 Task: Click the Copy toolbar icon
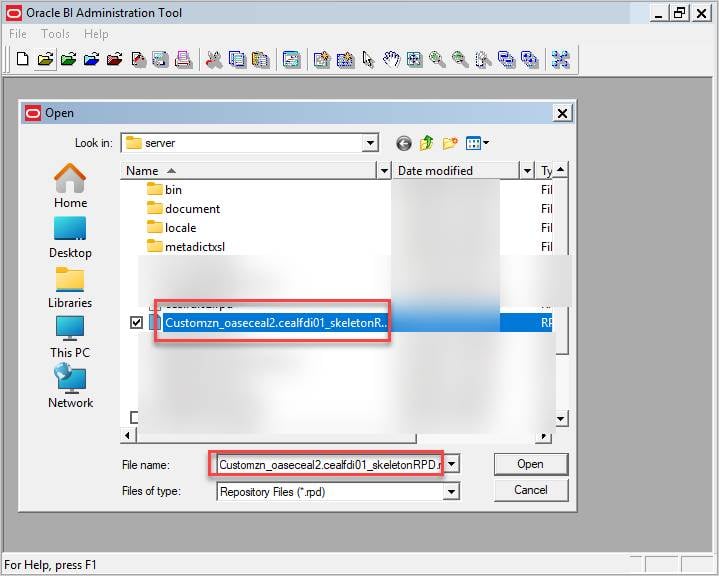[237, 59]
